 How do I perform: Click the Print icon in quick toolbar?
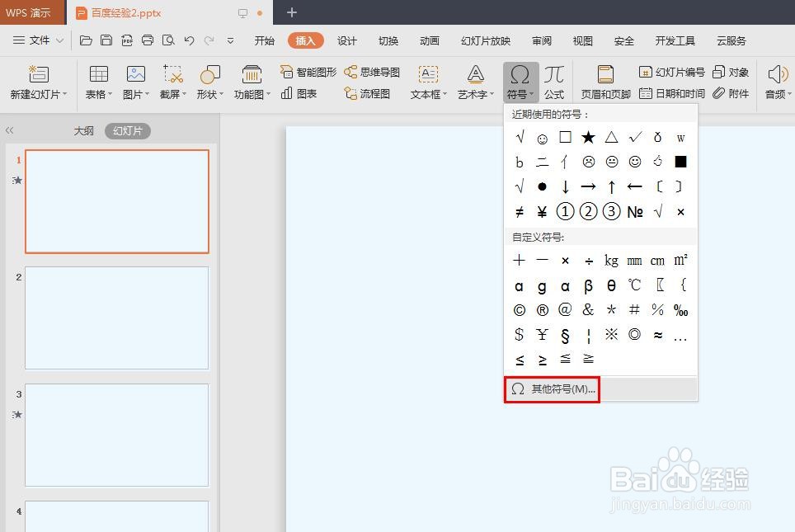[148, 40]
